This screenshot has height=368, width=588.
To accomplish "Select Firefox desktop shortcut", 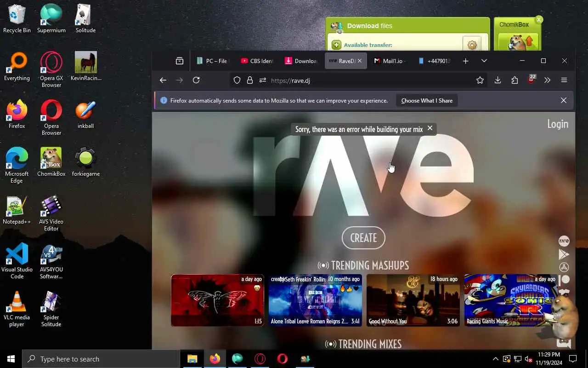I will (x=17, y=114).
